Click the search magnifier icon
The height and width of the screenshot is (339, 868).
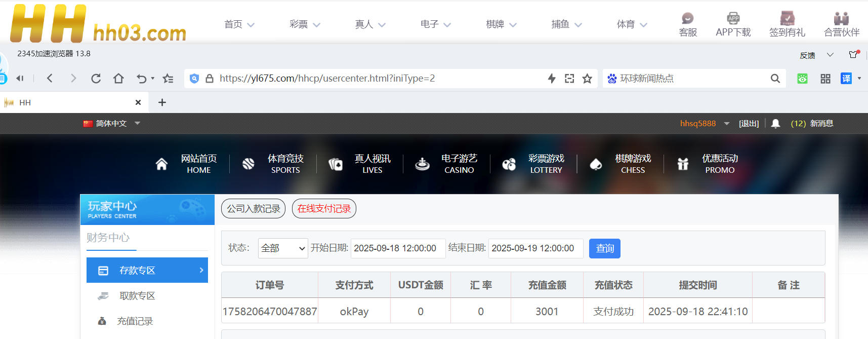775,79
